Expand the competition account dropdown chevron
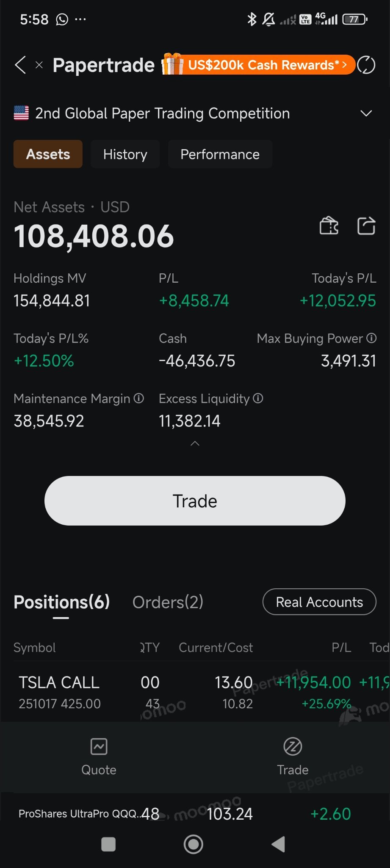This screenshot has height=868, width=390. click(x=366, y=113)
